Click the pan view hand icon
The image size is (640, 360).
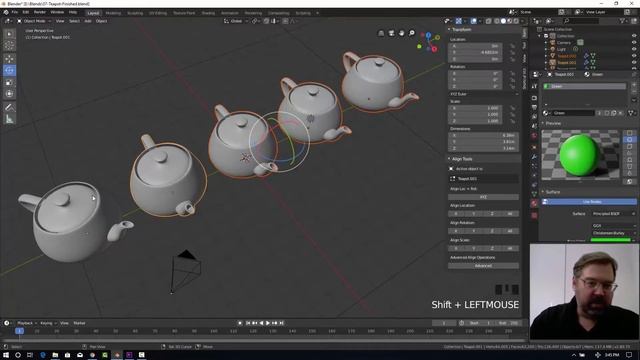pos(402,33)
